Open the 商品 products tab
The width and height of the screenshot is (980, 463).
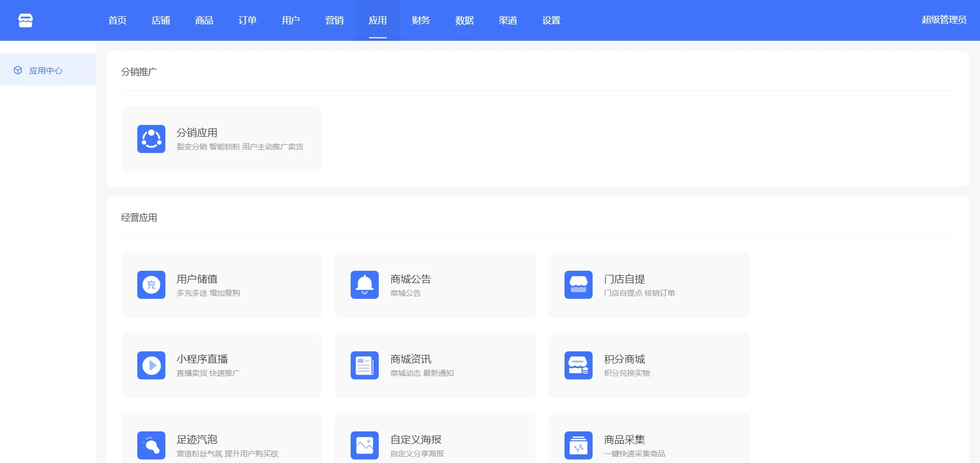(204, 20)
